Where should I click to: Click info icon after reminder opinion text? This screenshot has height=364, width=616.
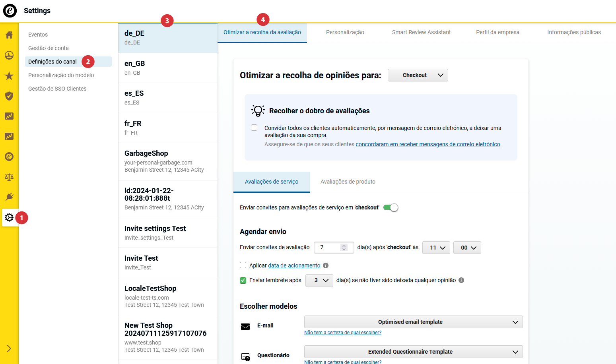(x=461, y=280)
